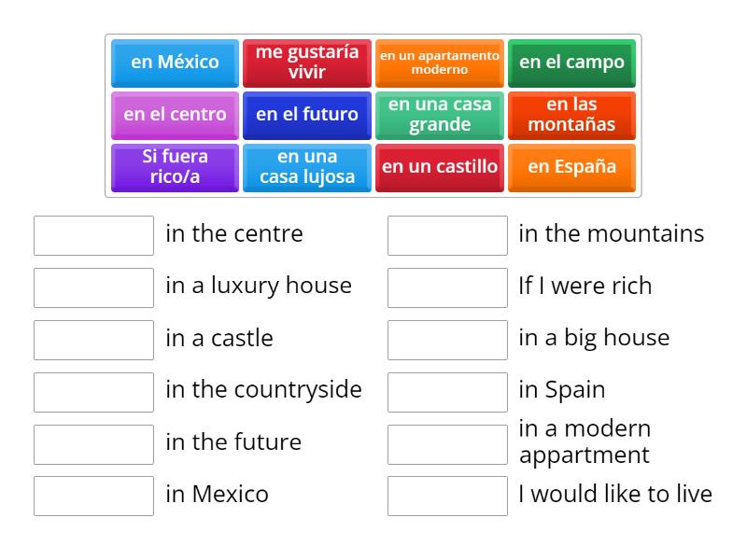Image resolution: width=747 pixels, height=560 pixels.
Task: Click the answer slot next to 'in Mexico'
Action: click(93, 496)
